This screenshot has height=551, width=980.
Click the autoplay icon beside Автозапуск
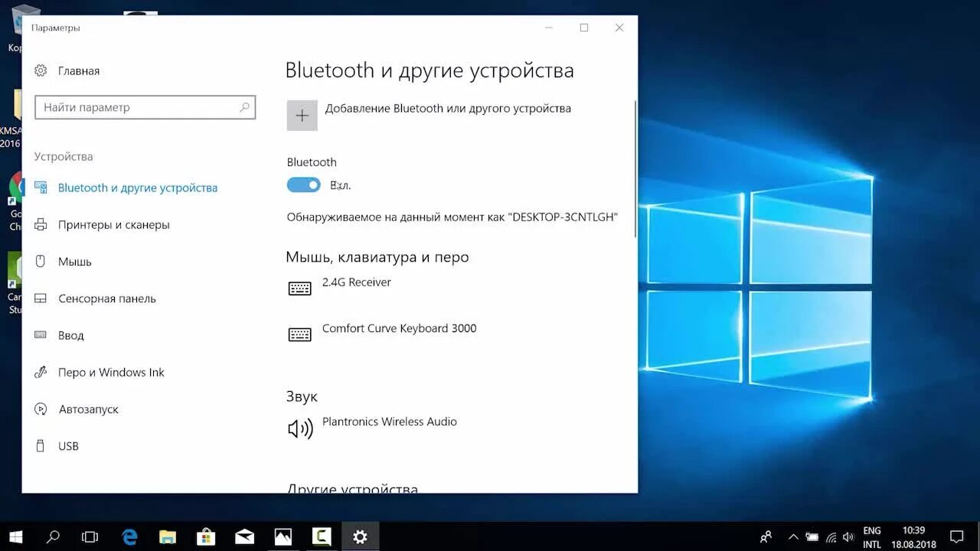click(x=41, y=409)
